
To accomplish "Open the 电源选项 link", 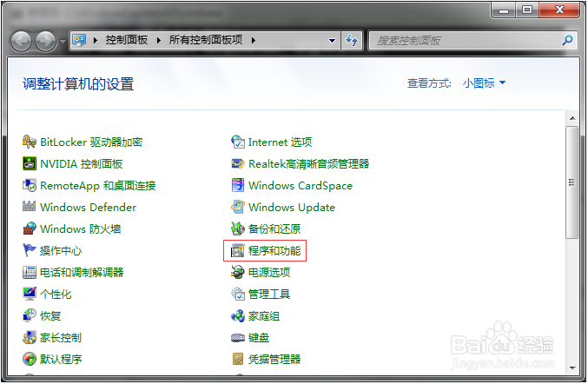I will 269,272.
